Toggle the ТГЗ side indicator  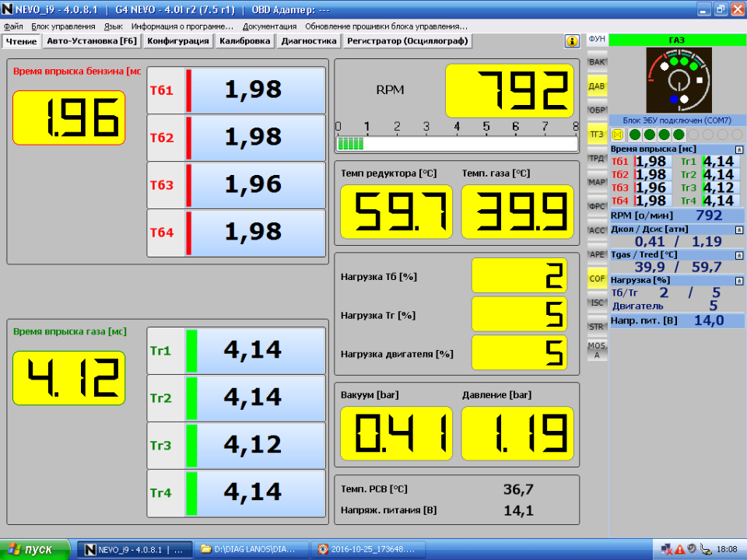(x=597, y=135)
